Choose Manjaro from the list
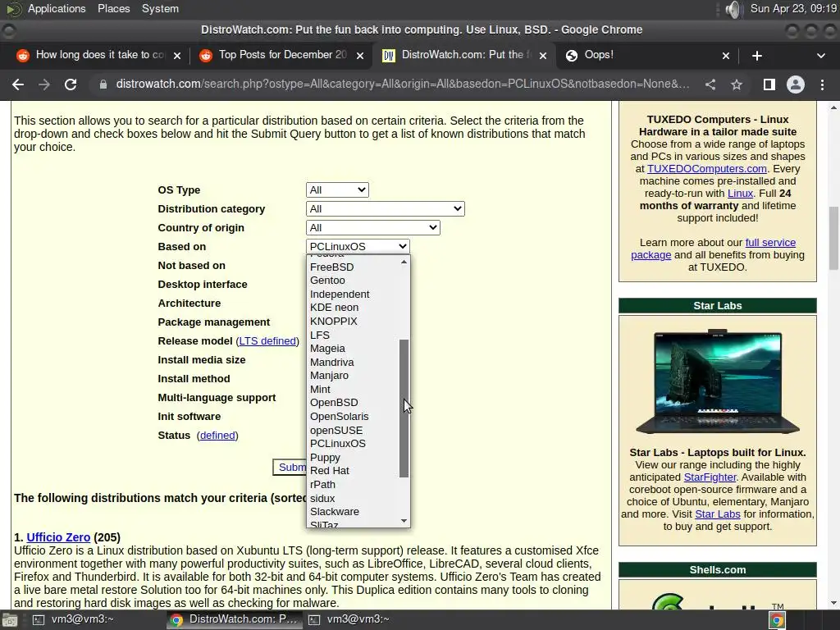Screen dimensions: 840x630 (x=354, y=376)
